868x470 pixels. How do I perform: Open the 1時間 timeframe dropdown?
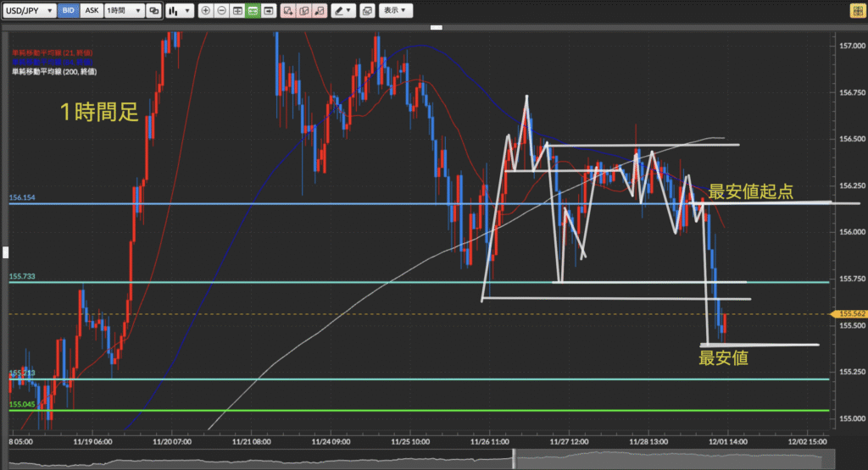click(x=122, y=11)
